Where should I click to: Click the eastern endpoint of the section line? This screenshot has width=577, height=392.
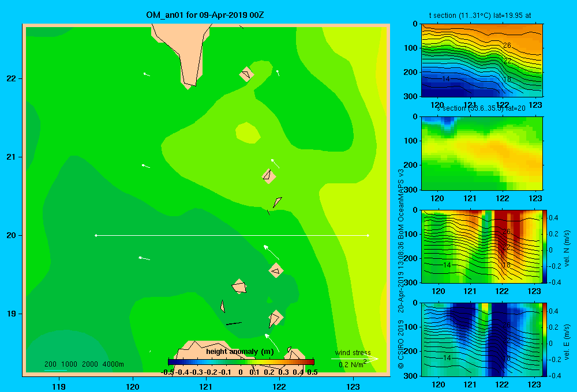point(368,235)
